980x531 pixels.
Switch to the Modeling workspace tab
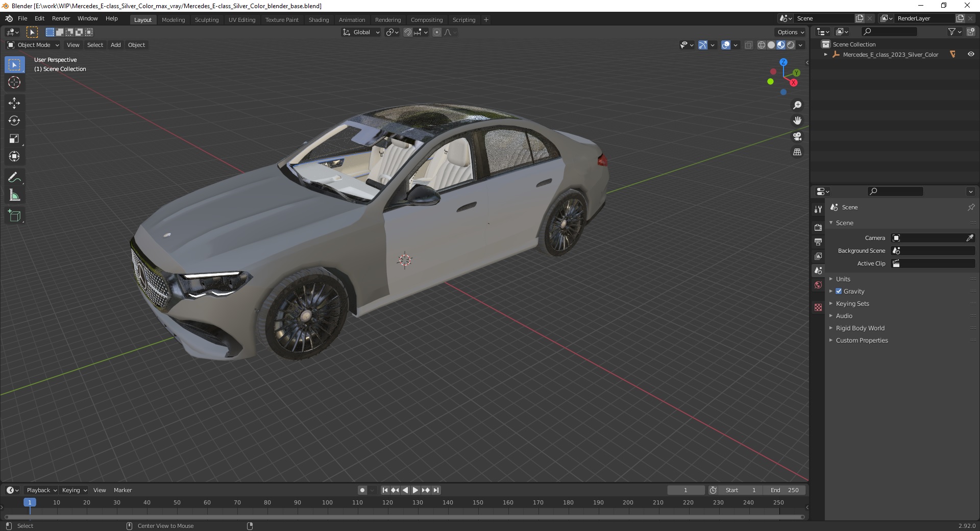[173, 20]
